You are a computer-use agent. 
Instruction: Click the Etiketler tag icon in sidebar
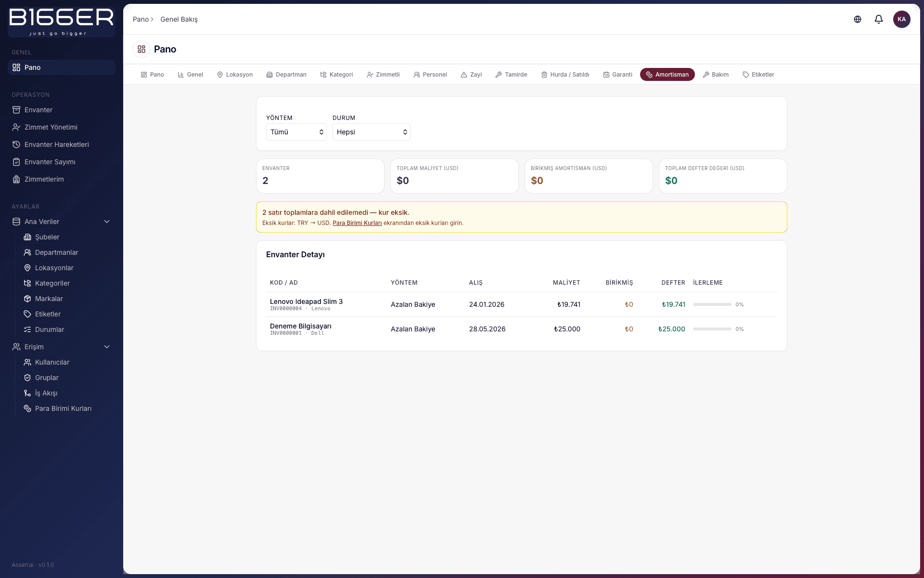27,314
